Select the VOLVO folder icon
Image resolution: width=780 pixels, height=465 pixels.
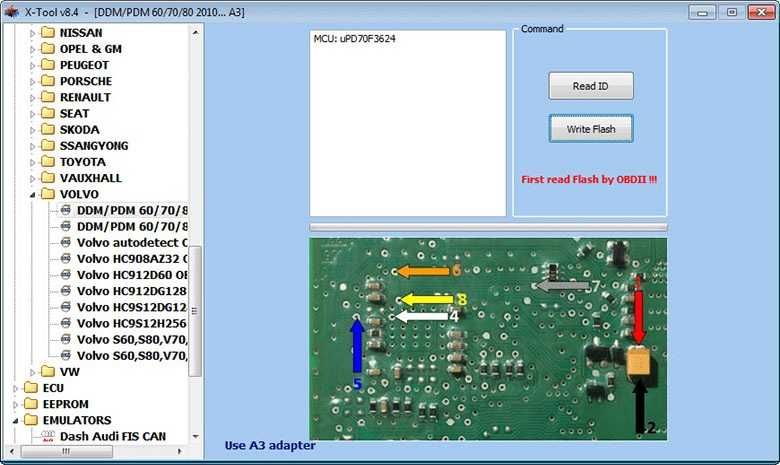point(48,193)
